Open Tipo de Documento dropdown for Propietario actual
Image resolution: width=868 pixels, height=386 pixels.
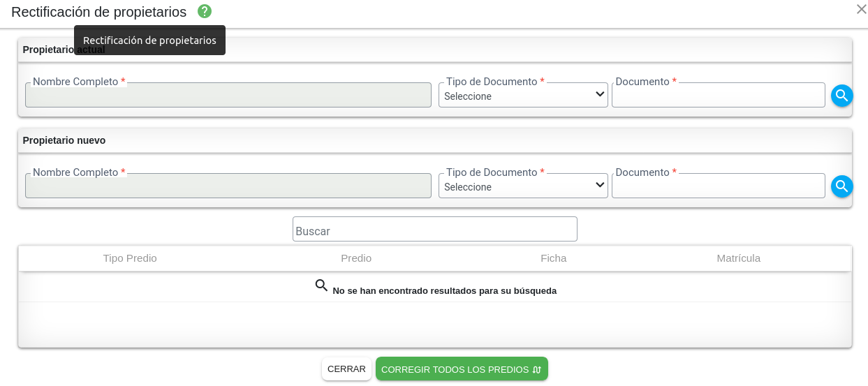point(523,96)
